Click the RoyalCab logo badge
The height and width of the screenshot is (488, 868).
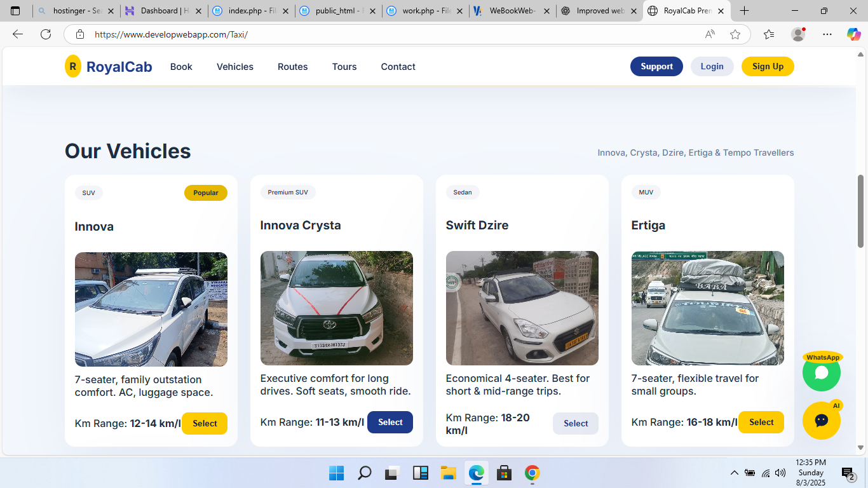[73, 66]
